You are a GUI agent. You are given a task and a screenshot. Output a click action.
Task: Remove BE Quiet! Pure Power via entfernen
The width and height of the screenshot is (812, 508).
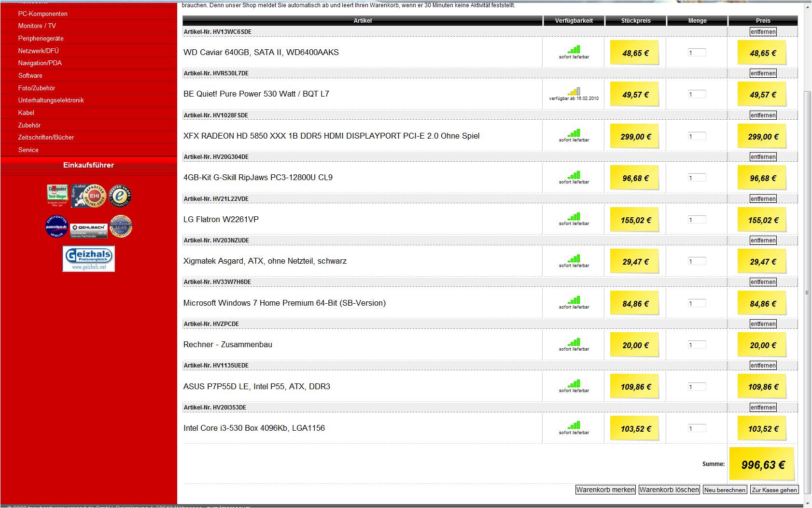763,73
